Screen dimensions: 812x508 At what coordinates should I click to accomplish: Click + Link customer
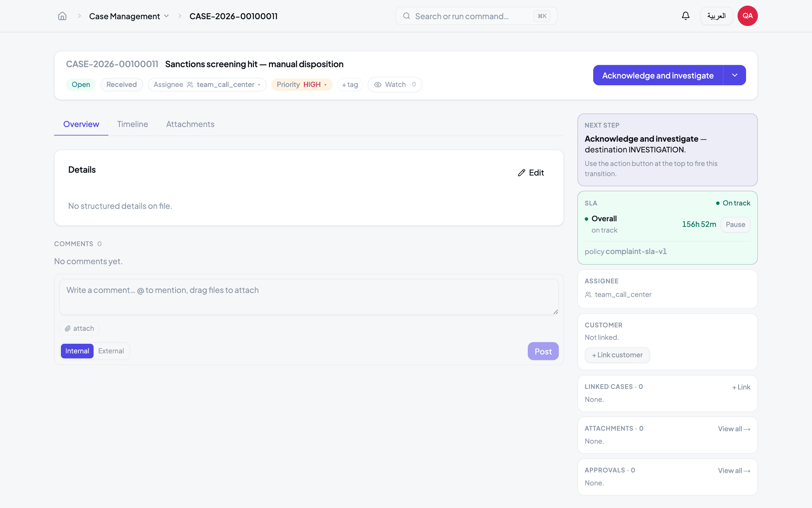pyautogui.click(x=617, y=355)
